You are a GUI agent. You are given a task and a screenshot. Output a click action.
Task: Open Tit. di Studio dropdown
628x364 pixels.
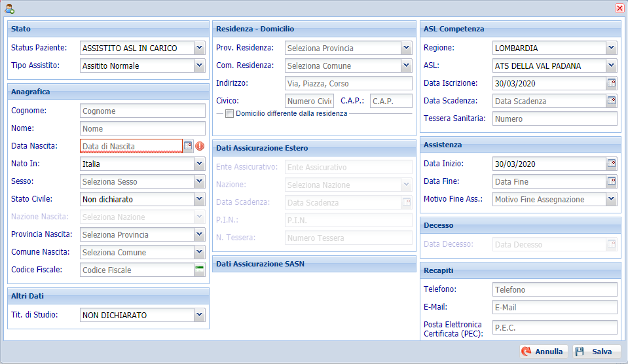tap(200, 315)
